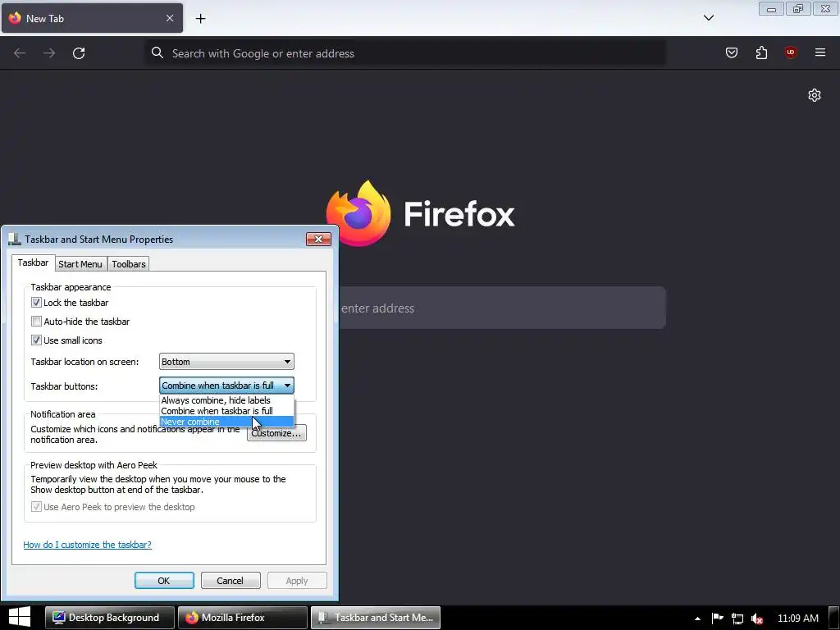Screen dimensions: 840x630
Task: Toggle Use small icons checkbox
Action: coord(36,340)
